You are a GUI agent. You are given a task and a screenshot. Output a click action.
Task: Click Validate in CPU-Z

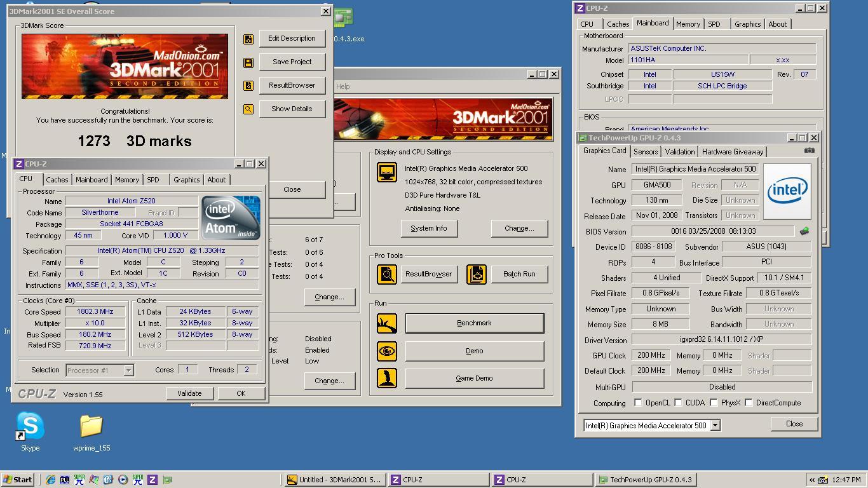(189, 394)
